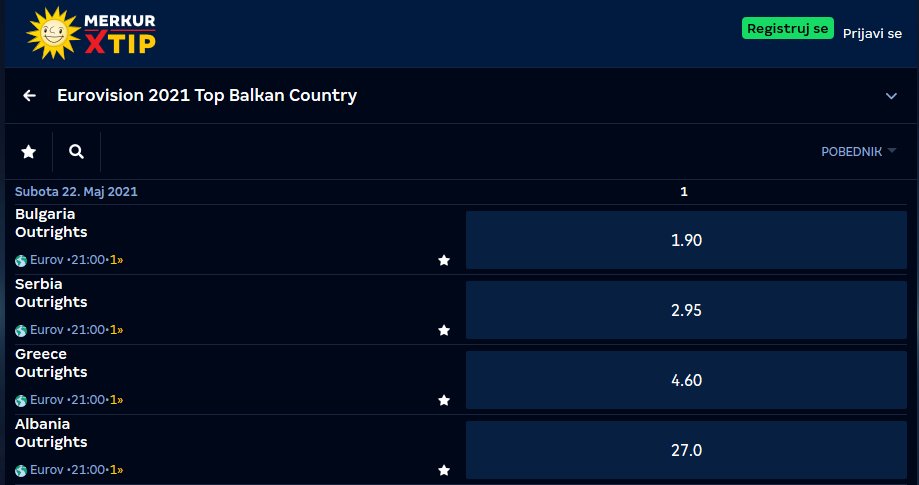The width and height of the screenshot is (919, 485).
Task: Click the globe icon under Serbia Outrights
Action: point(21,330)
